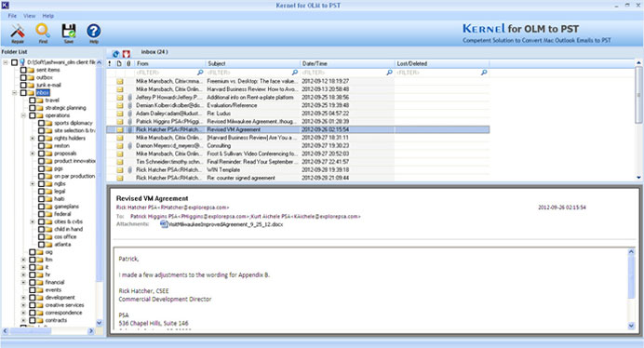This screenshot has width=644, height=348.
Task: Check the junk e-mail folder checkbox
Action: 23,85
